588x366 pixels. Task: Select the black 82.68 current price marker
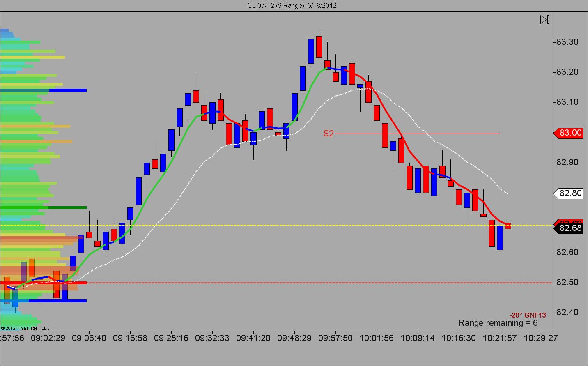569,228
